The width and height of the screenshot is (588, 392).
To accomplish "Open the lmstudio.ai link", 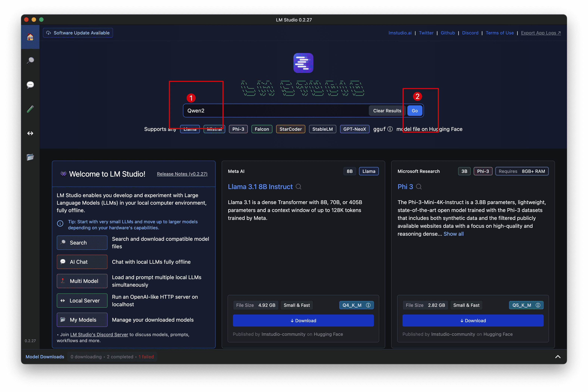I will coord(400,33).
